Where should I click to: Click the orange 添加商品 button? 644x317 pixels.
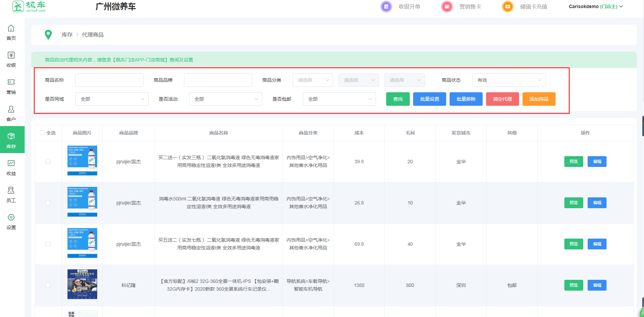(x=539, y=99)
